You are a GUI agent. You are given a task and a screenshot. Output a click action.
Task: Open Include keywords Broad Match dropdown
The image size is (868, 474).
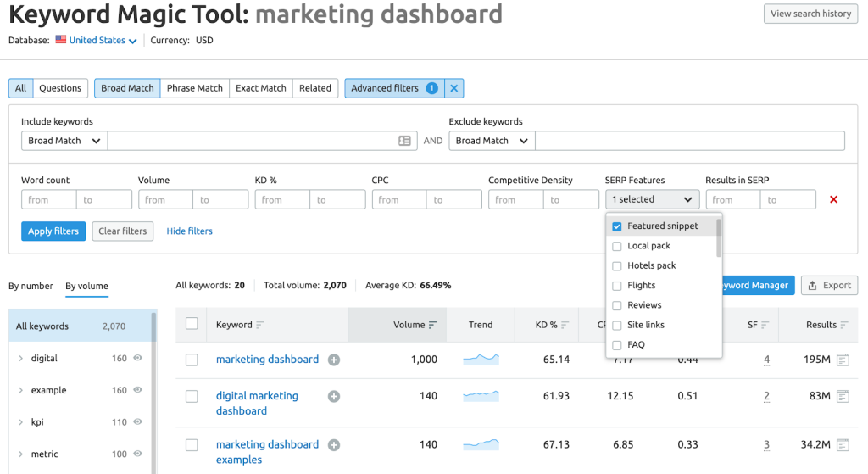pyautogui.click(x=64, y=141)
